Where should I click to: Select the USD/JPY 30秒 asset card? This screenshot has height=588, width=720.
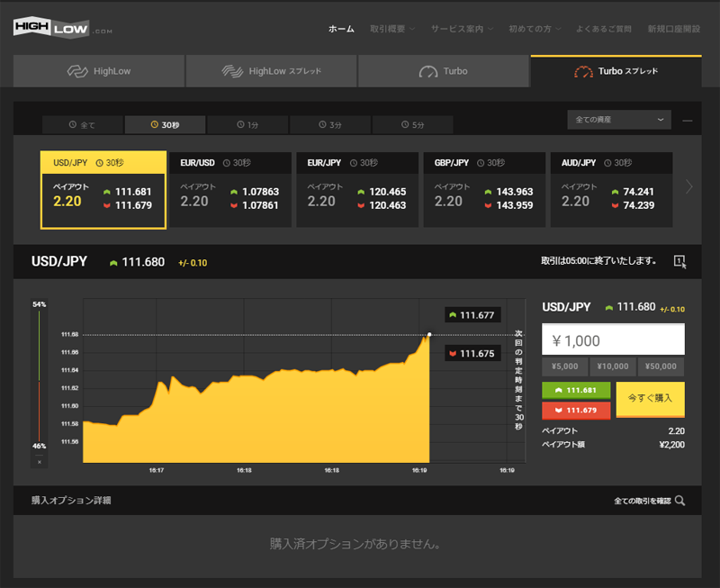point(103,190)
